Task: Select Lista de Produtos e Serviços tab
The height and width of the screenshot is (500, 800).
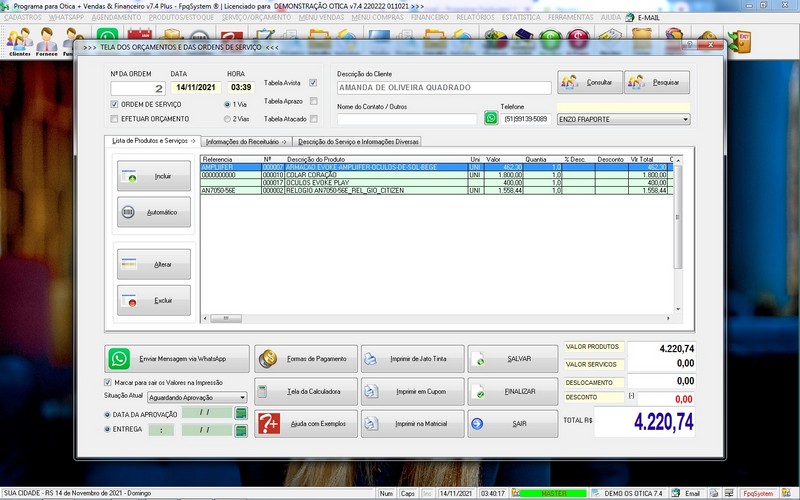Action: (153, 141)
